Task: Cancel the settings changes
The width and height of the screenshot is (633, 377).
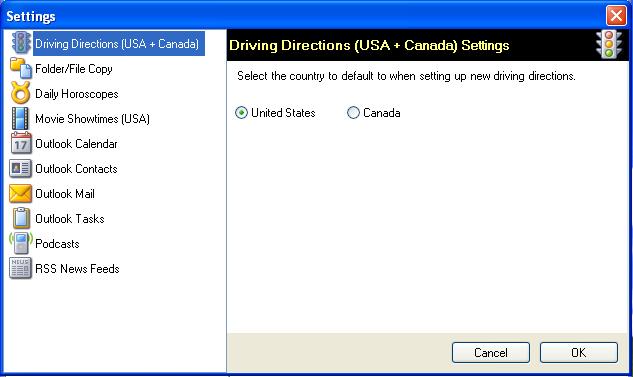Action: tap(490, 352)
